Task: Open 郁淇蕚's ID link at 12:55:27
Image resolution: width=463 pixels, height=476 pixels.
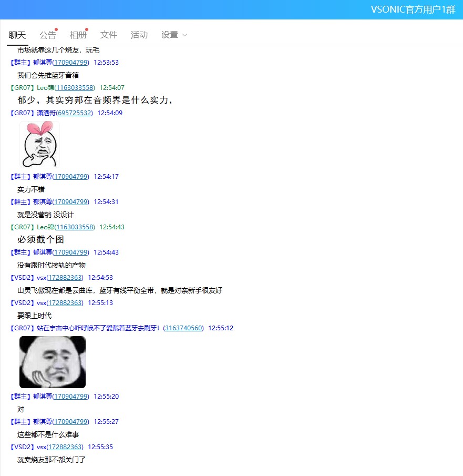Action: click(70, 422)
